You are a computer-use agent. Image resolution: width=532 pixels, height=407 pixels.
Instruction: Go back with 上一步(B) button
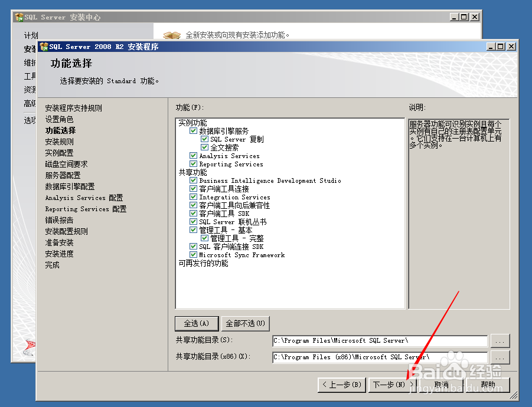pos(342,385)
